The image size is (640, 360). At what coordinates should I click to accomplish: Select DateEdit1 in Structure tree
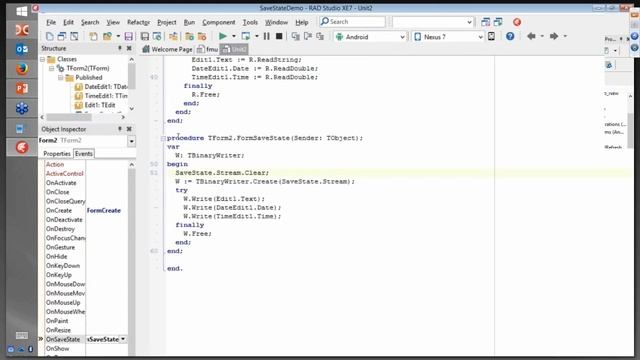[x=101, y=87]
